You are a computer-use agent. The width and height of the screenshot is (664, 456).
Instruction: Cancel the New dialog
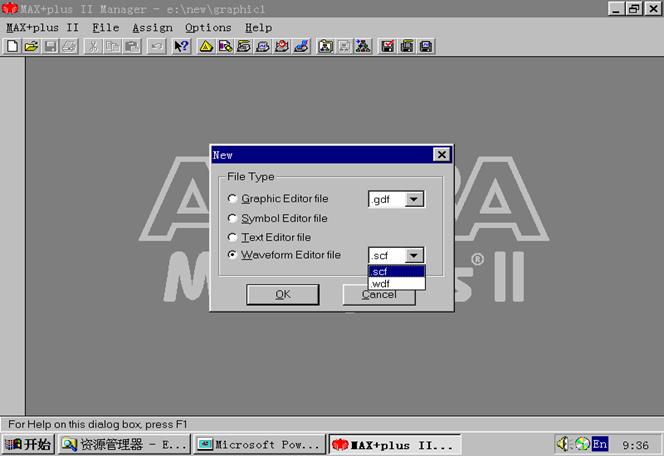379,294
